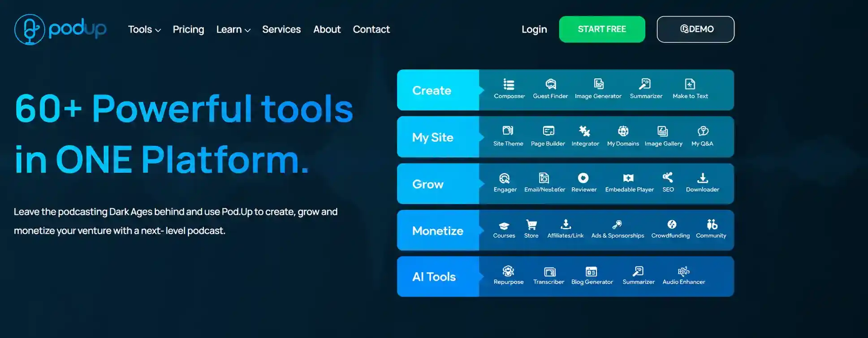This screenshot has width=868, height=338.
Task: Click the Image Gallery icon
Action: [662, 131]
